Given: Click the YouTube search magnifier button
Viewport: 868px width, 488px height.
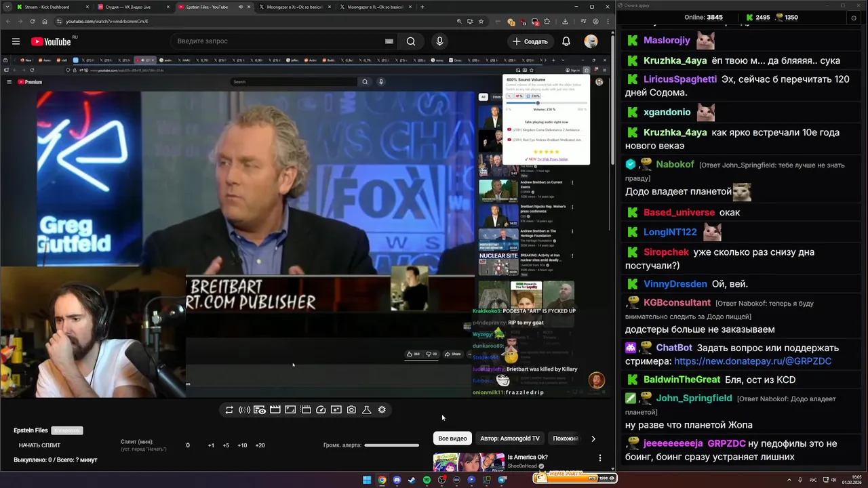Looking at the screenshot, I should (x=411, y=41).
